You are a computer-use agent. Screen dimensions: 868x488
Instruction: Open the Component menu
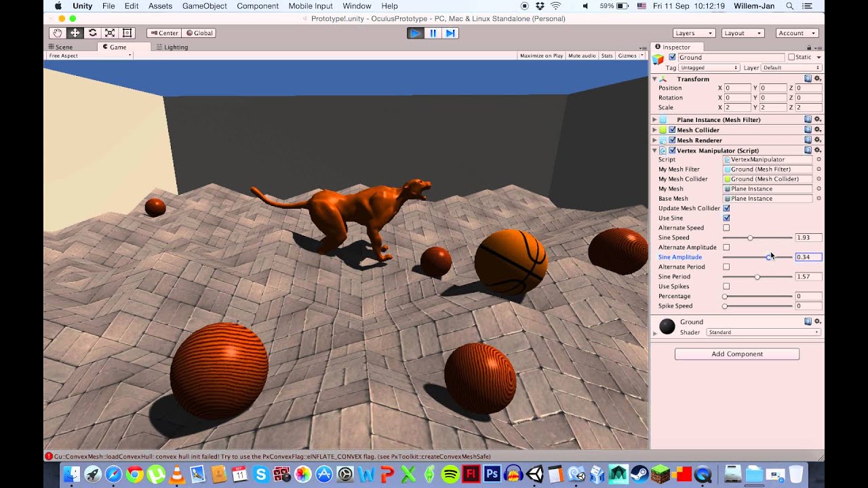258,5
